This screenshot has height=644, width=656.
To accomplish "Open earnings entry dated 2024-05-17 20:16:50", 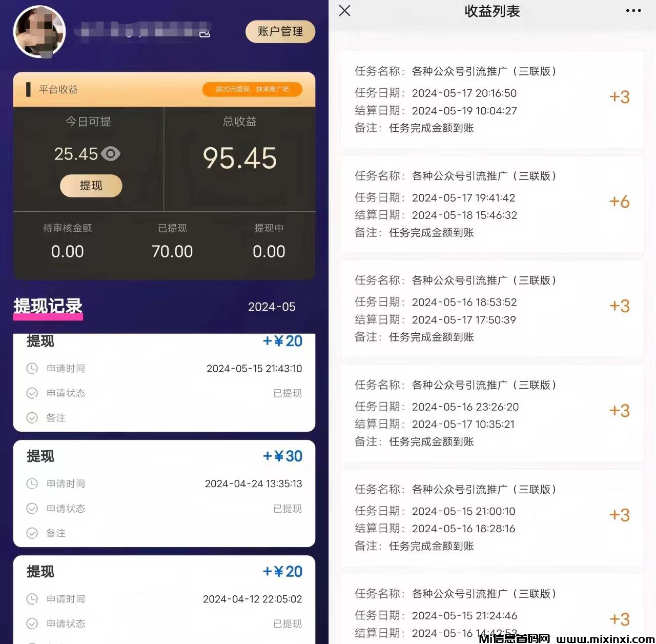I will pos(492,99).
